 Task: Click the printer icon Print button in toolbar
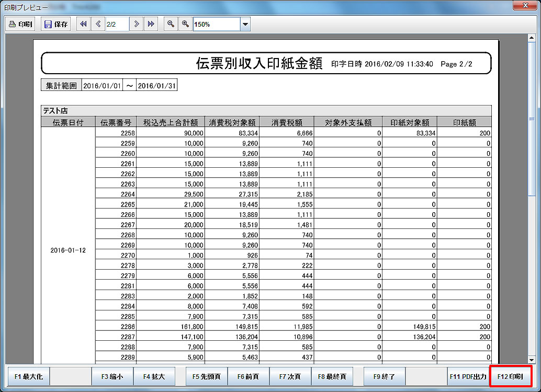(x=20, y=24)
